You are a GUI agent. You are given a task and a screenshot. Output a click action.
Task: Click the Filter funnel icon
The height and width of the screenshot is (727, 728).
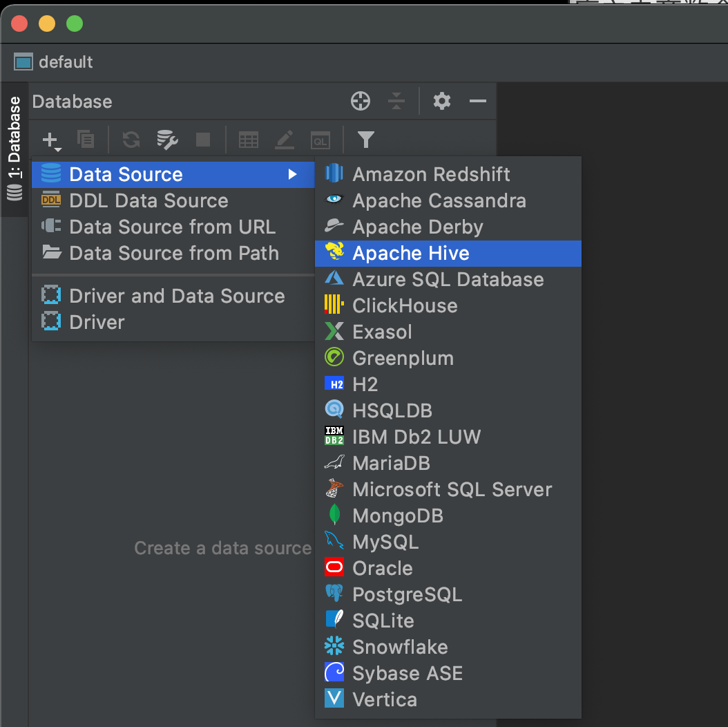point(366,140)
